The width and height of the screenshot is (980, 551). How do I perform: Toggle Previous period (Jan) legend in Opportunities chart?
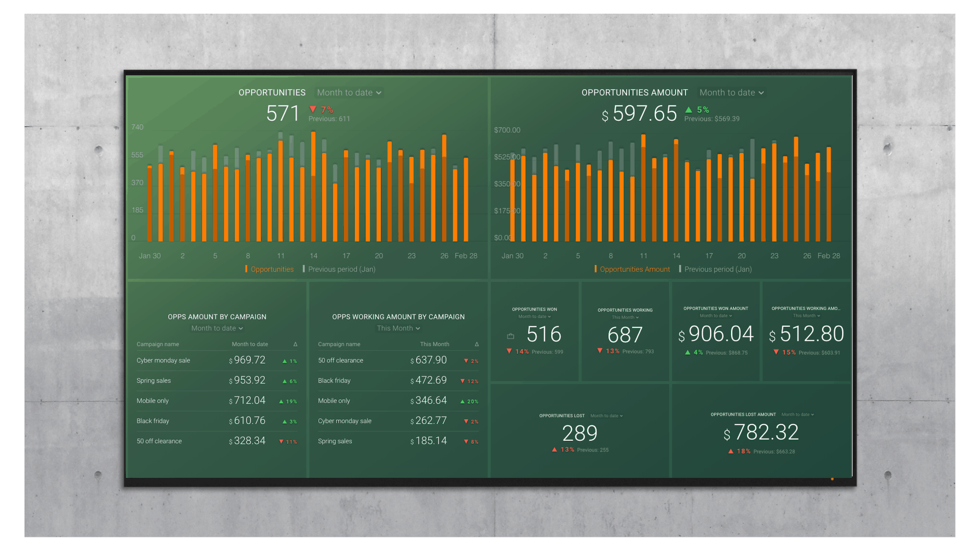[x=341, y=269]
